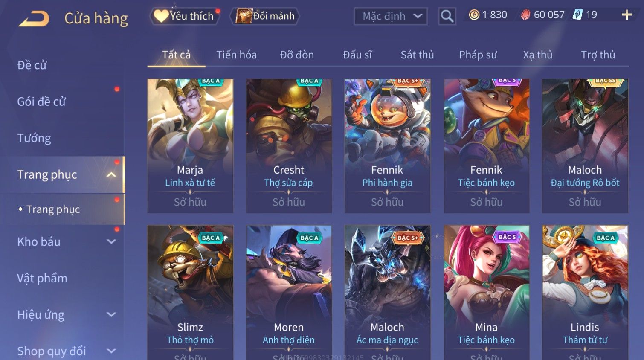Click the blue voucher icon showing 19

pos(577,15)
